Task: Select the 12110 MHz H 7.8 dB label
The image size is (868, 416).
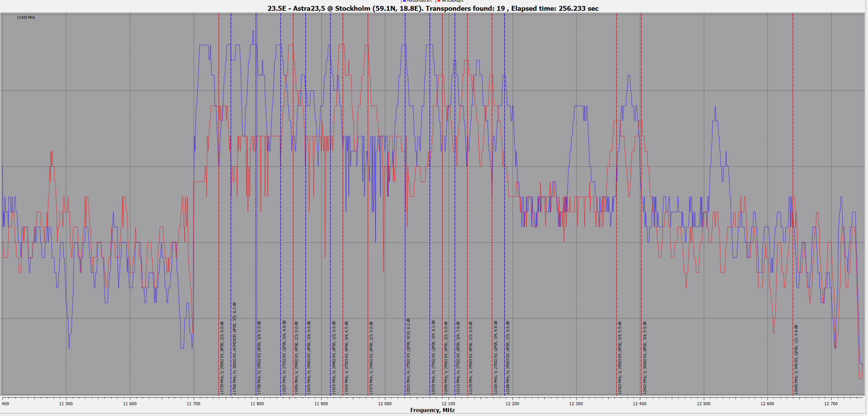Action: [458, 358]
